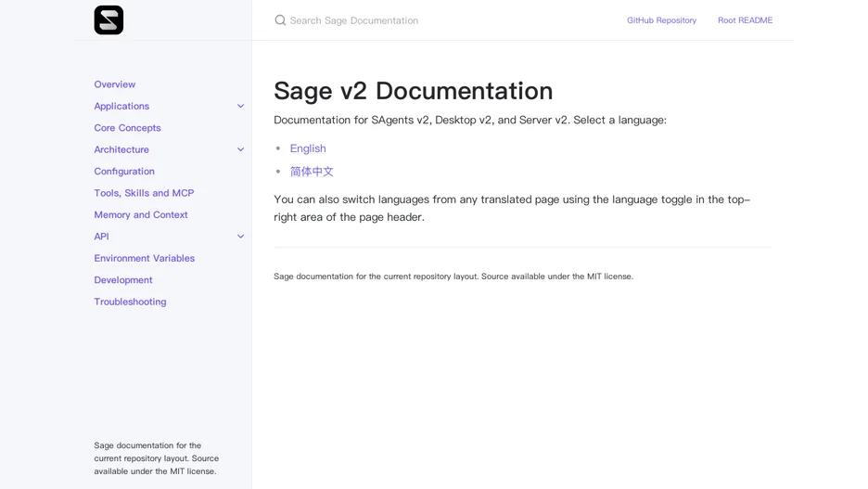868x489 pixels.
Task: Select English language link
Action: [x=308, y=148]
